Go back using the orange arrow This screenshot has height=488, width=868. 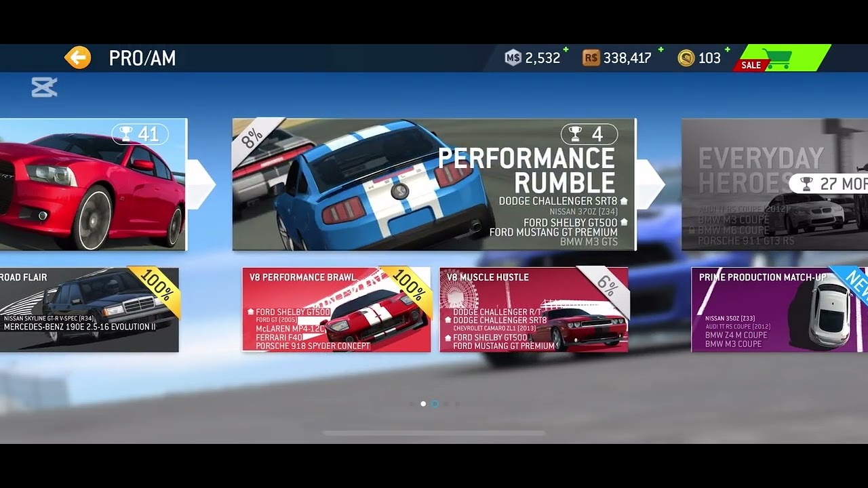click(x=77, y=58)
